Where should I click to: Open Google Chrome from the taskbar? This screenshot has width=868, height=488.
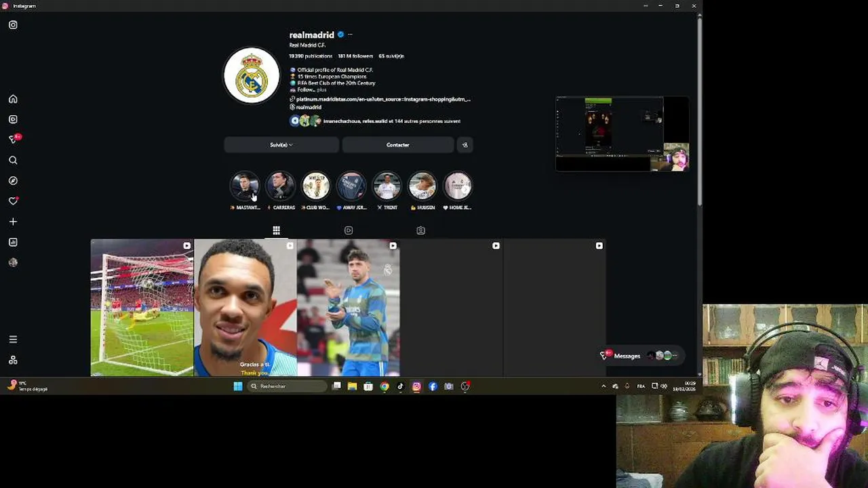[384, 386]
